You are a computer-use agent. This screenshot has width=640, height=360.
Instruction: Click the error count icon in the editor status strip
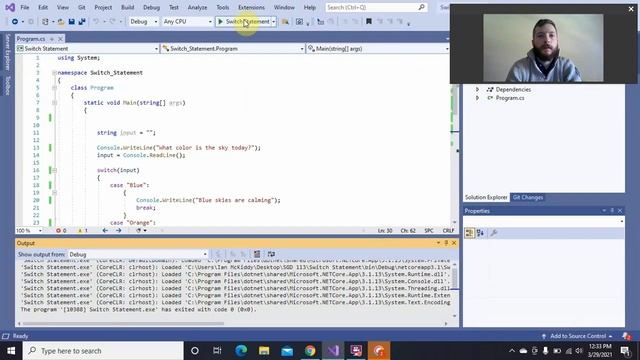(58, 231)
